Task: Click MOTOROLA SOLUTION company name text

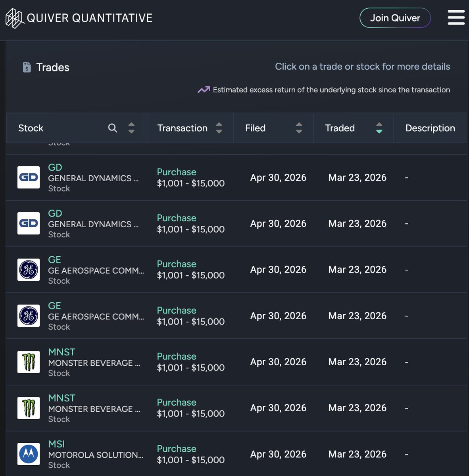Action: pyautogui.click(x=96, y=455)
